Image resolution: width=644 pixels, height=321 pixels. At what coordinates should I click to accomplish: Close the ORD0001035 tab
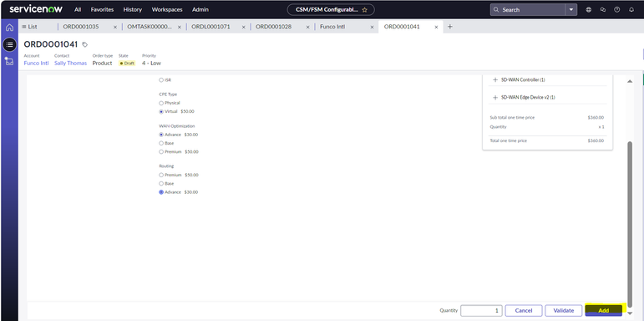click(x=115, y=27)
